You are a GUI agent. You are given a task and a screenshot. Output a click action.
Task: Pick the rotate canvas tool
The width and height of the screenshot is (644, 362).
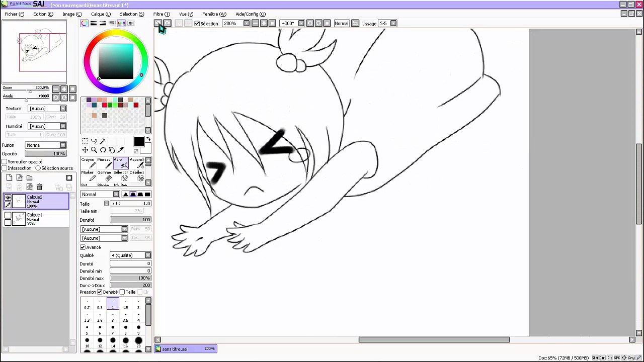tap(103, 150)
